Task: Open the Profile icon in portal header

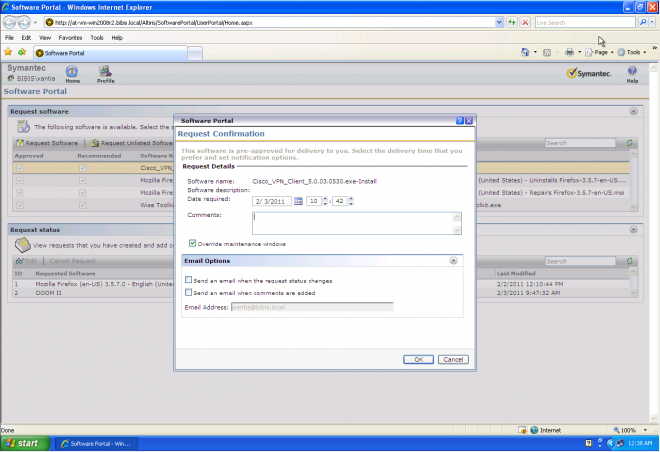Action: coord(105,72)
